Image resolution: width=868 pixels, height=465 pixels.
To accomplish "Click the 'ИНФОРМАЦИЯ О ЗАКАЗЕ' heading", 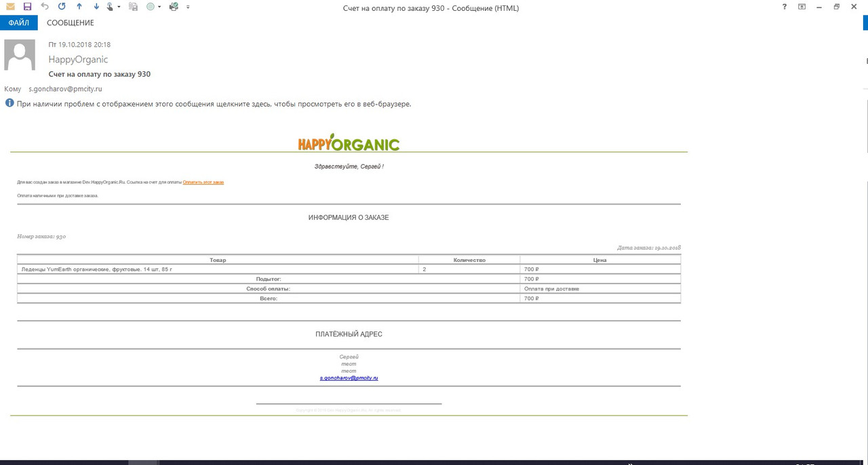I will coord(349,218).
